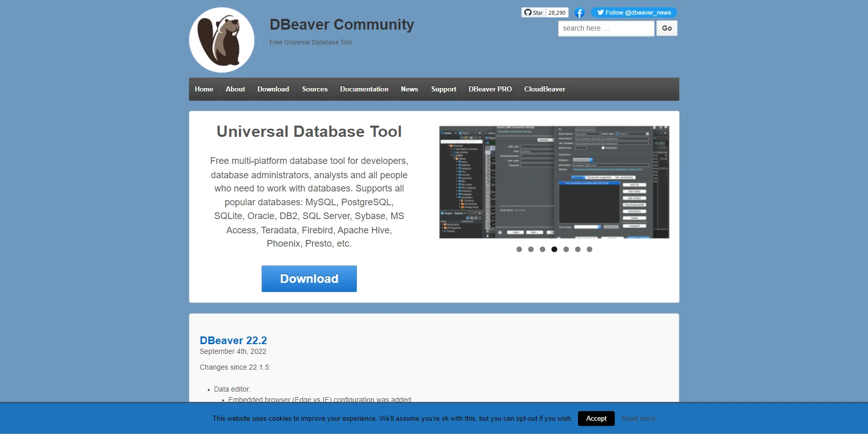Click the DBeaver Community site title
868x434 pixels.
tap(342, 25)
